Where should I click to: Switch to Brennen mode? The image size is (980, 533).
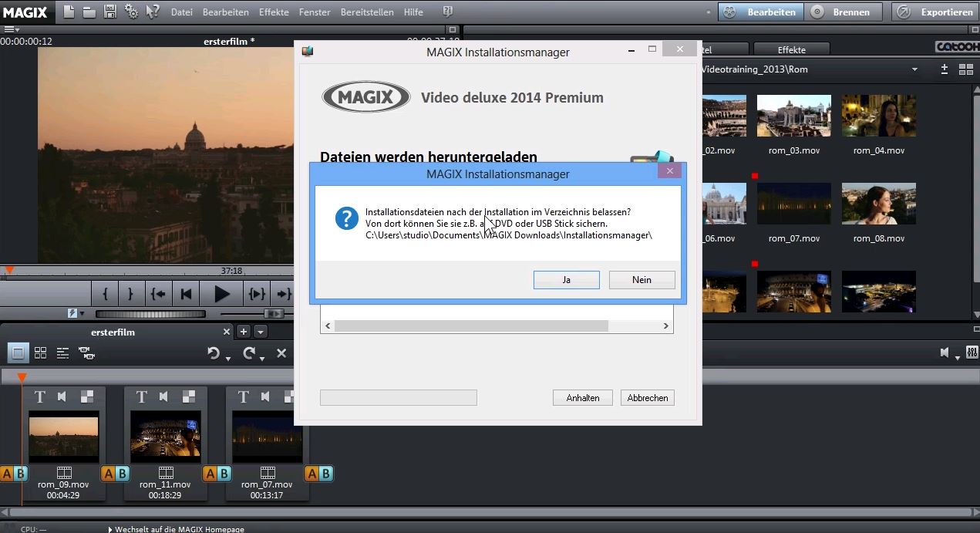pos(843,12)
